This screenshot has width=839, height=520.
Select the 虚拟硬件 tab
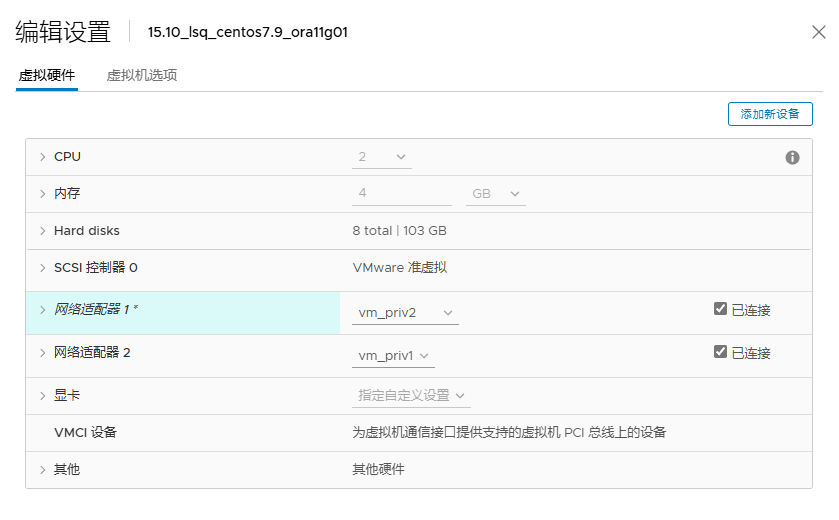point(47,75)
